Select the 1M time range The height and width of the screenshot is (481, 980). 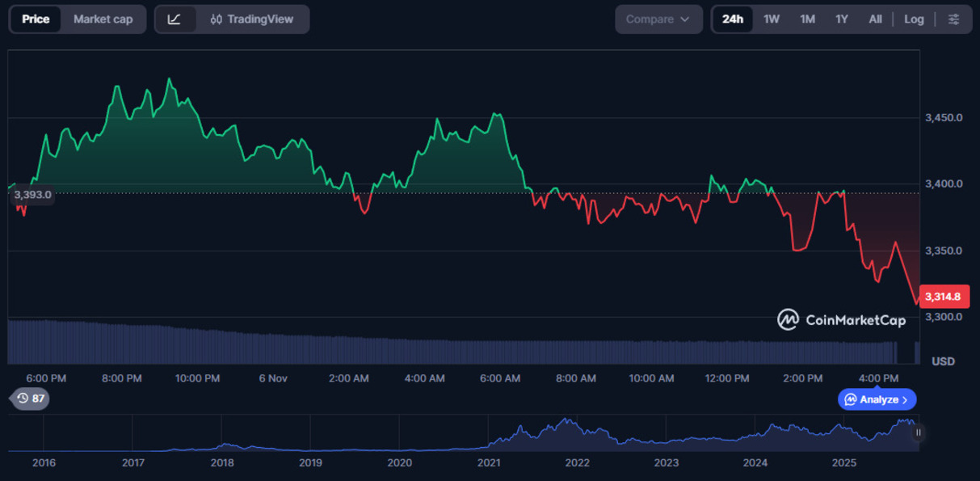pyautogui.click(x=807, y=19)
